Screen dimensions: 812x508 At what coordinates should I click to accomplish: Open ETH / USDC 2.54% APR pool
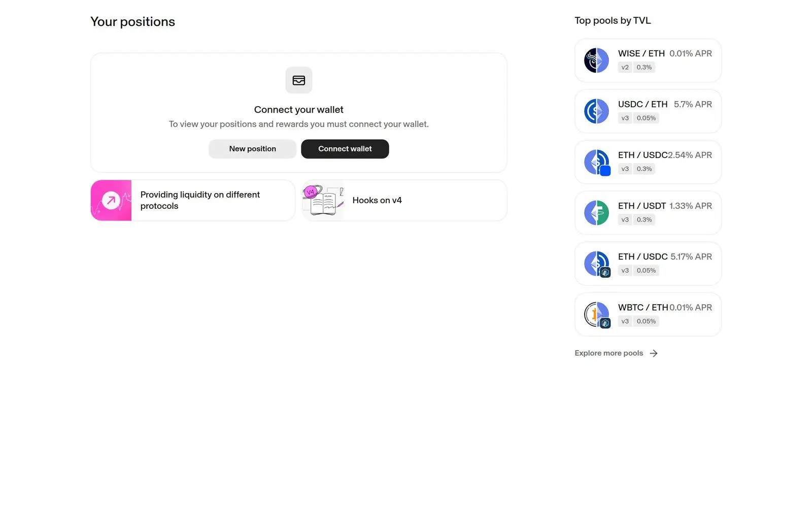[x=648, y=162]
